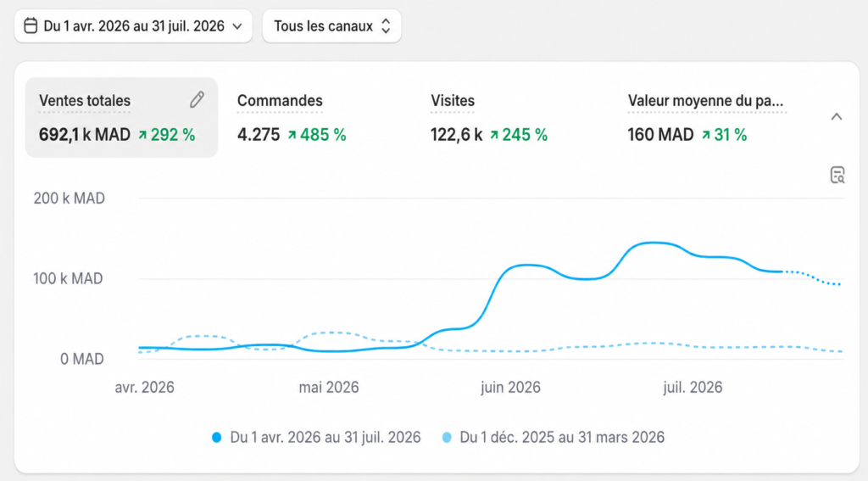
Task: Collapse the metrics panel with chevron up
Action: 837,116
